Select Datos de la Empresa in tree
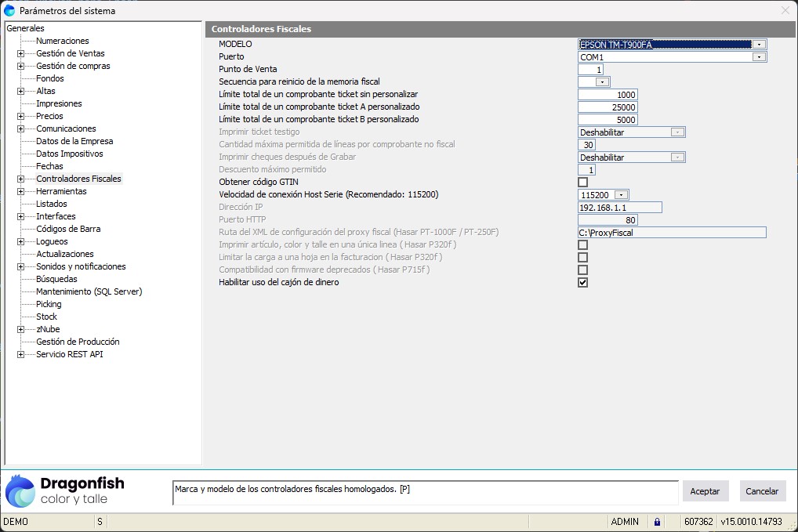This screenshot has height=532, width=798. coord(74,141)
